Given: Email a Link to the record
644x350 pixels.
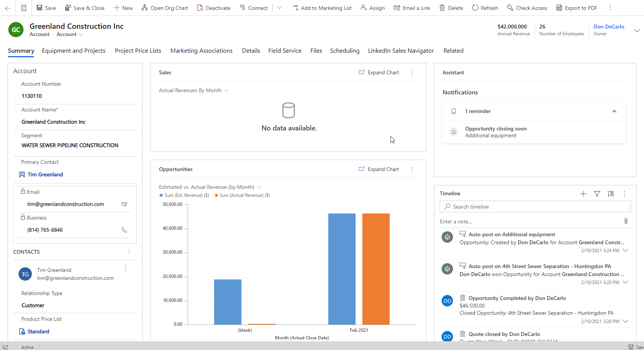Looking at the screenshot, I should click(x=412, y=8).
